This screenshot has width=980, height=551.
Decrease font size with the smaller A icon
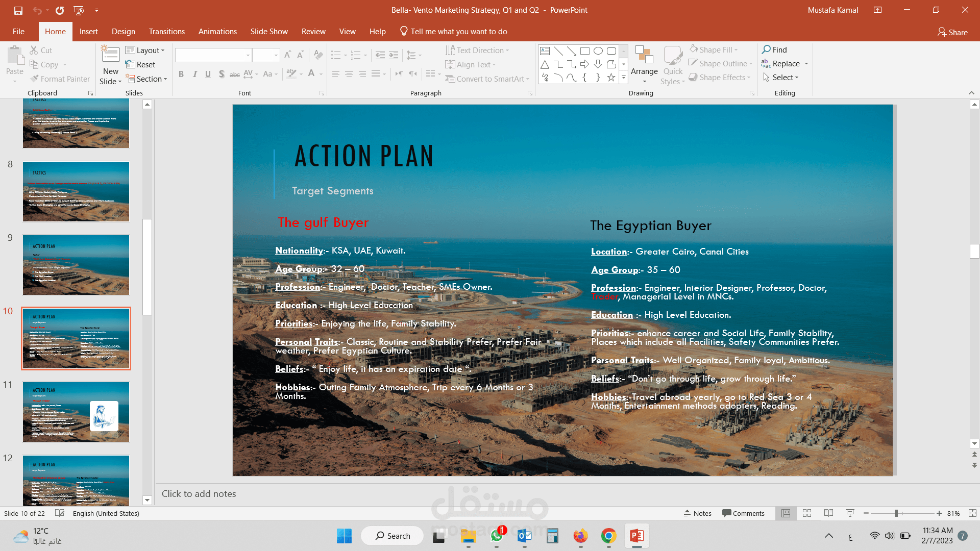click(301, 55)
